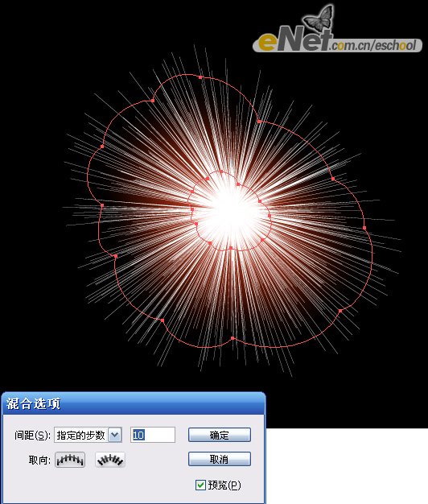Screen dimensions: 428x504
Task: Click the 指定的步数 combo box text
Action: click(81, 436)
